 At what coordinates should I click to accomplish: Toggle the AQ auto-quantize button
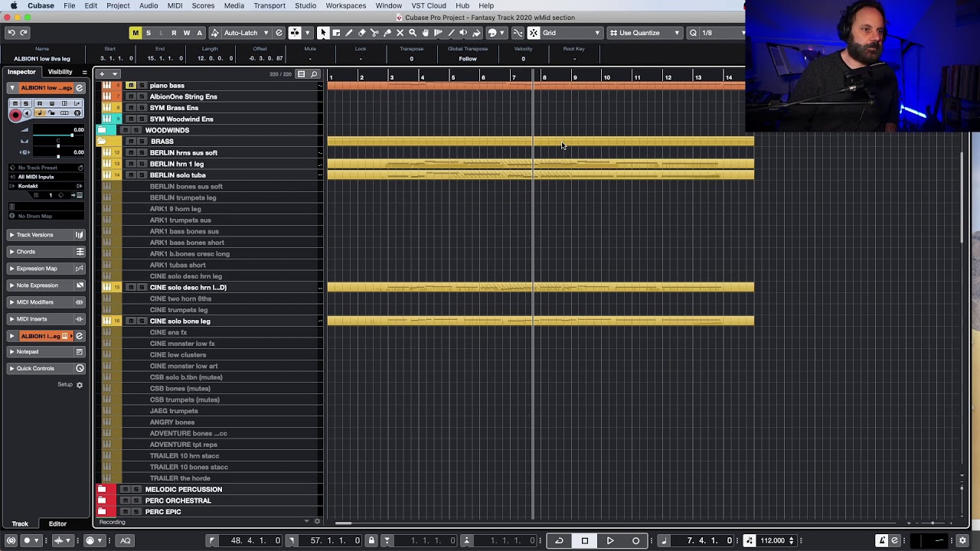click(126, 540)
